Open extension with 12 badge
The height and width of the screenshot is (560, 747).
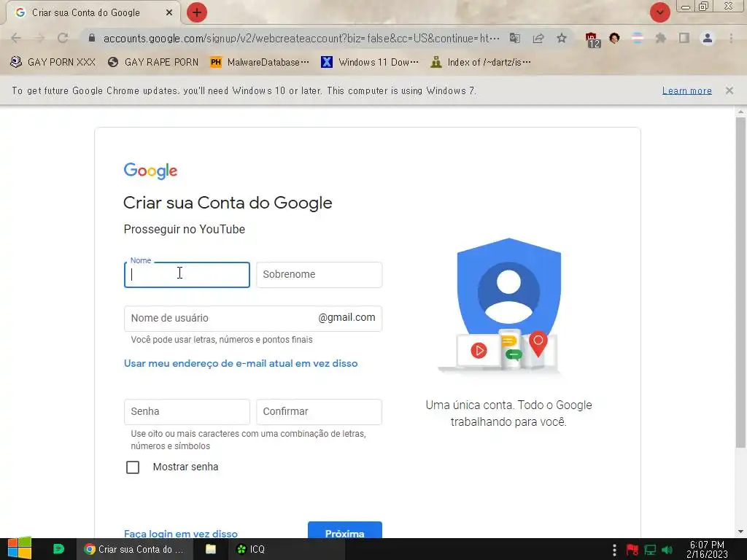[x=592, y=39]
